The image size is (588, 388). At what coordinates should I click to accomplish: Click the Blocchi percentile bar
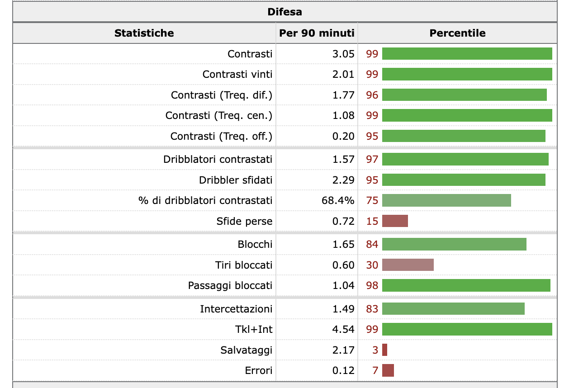coord(454,244)
